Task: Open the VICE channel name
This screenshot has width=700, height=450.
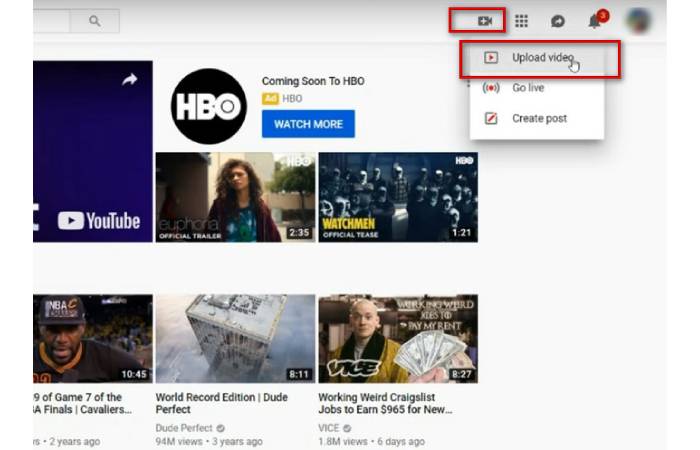Action: pos(329,428)
